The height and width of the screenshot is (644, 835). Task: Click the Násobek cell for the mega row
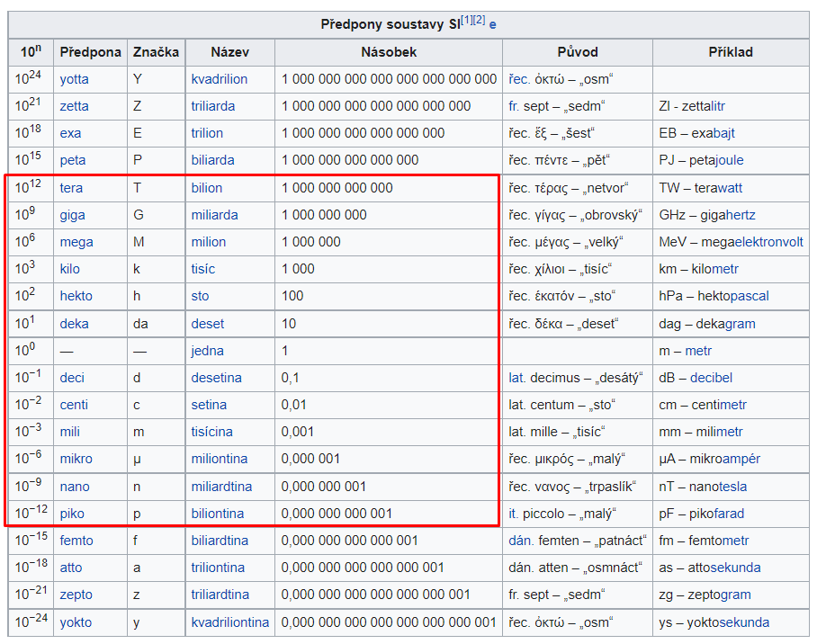[387, 242]
